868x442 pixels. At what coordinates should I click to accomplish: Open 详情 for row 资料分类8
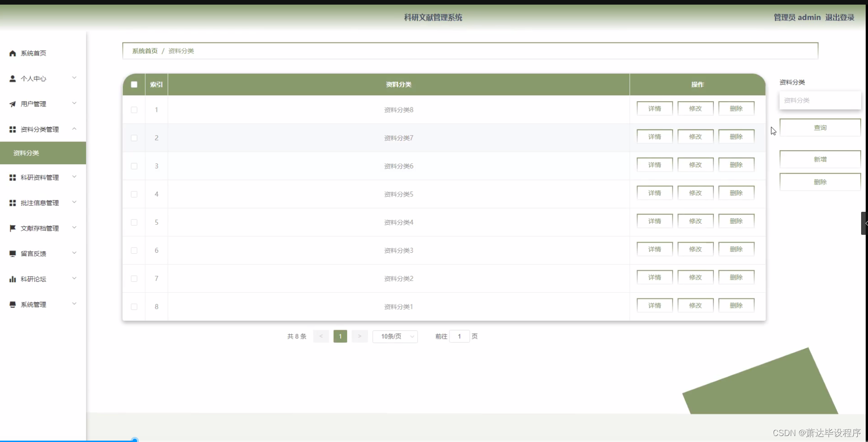pos(655,109)
